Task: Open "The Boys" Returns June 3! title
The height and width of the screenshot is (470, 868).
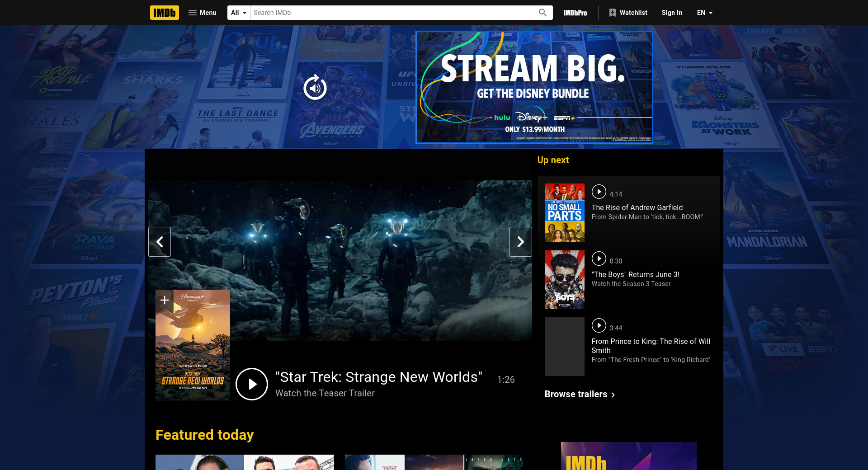Action: (636, 274)
